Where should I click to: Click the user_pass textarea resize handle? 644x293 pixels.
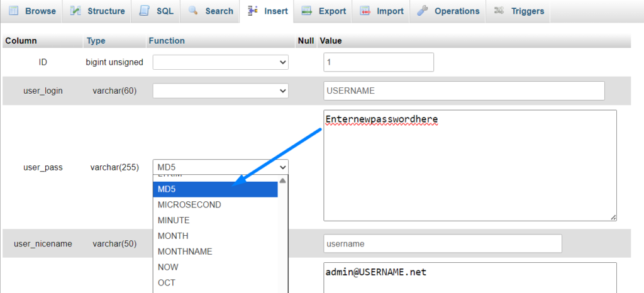coord(613,218)
